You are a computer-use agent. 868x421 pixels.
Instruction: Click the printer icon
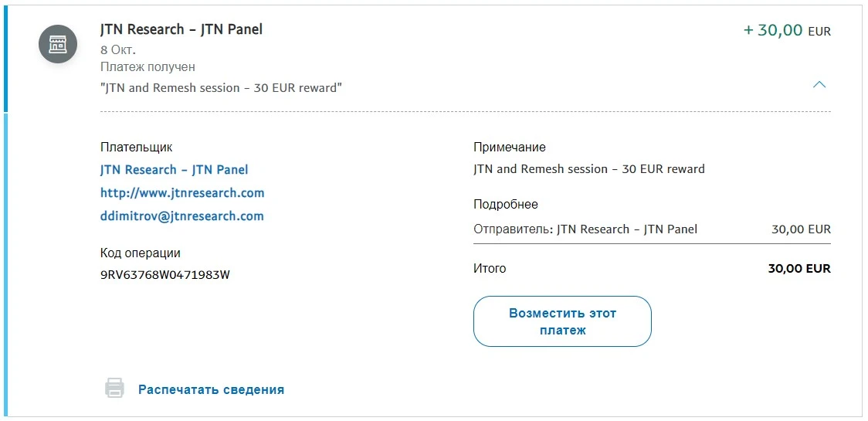pyautogui.click(x=114, y=388)
